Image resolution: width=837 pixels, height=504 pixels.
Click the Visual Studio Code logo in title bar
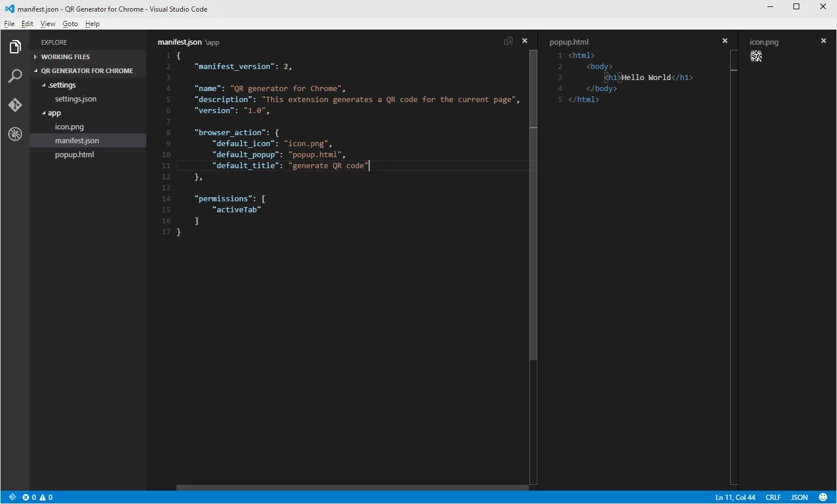pyautogui.click(x=9, y=9)
